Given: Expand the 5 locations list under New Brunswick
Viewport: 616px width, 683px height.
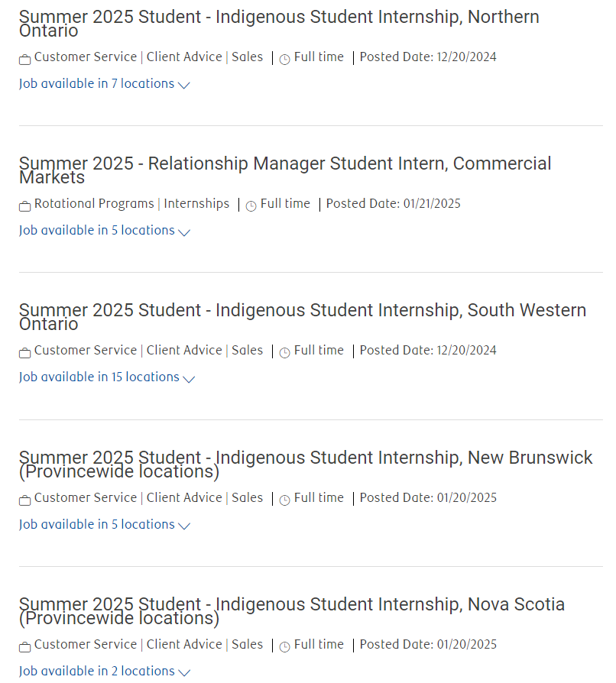Looking at the screenshot, I should coord(105,524).
